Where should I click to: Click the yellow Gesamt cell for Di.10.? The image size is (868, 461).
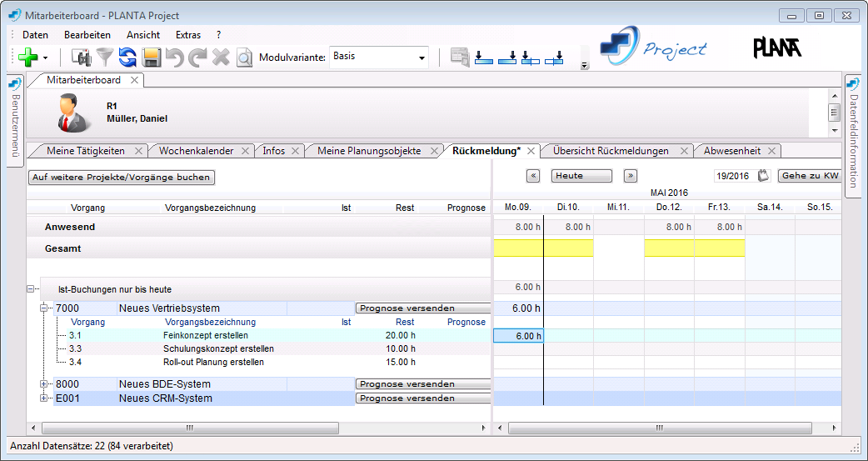tap(568, 248)
